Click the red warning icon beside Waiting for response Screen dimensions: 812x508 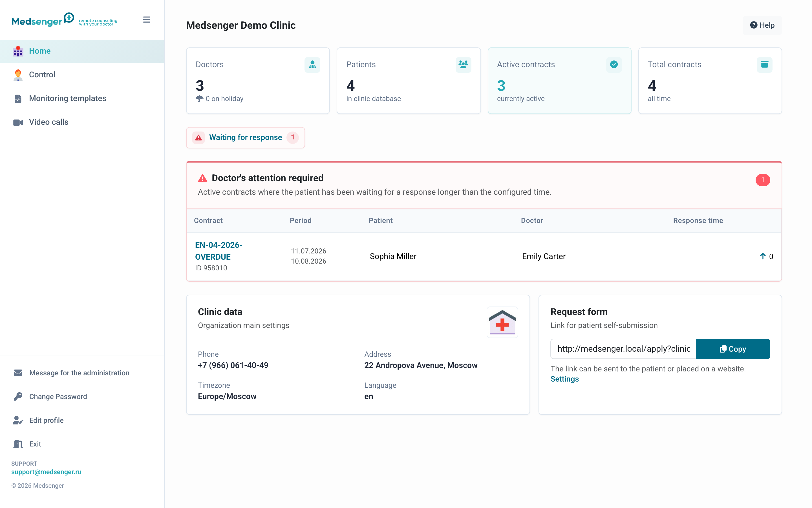[199, 137]
